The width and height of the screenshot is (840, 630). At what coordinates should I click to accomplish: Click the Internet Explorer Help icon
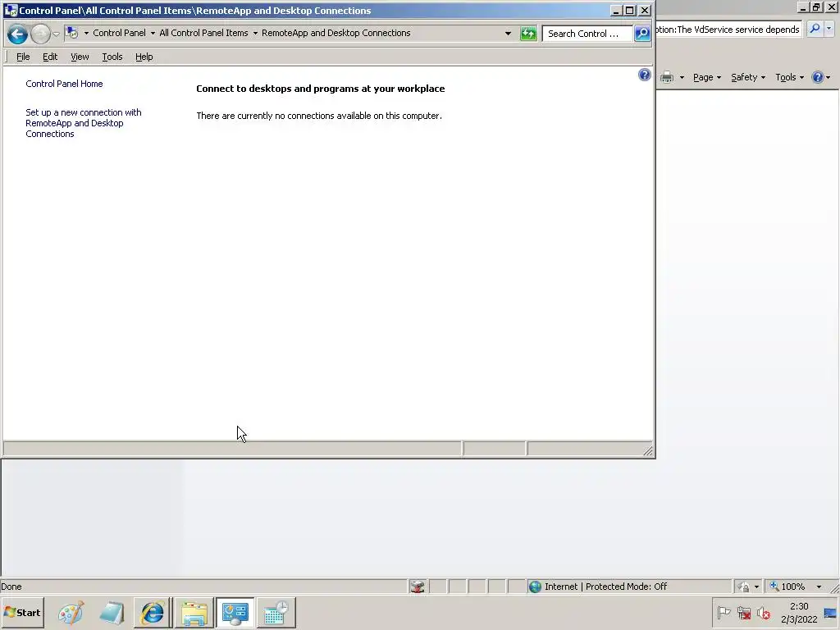tap(818, 77)
